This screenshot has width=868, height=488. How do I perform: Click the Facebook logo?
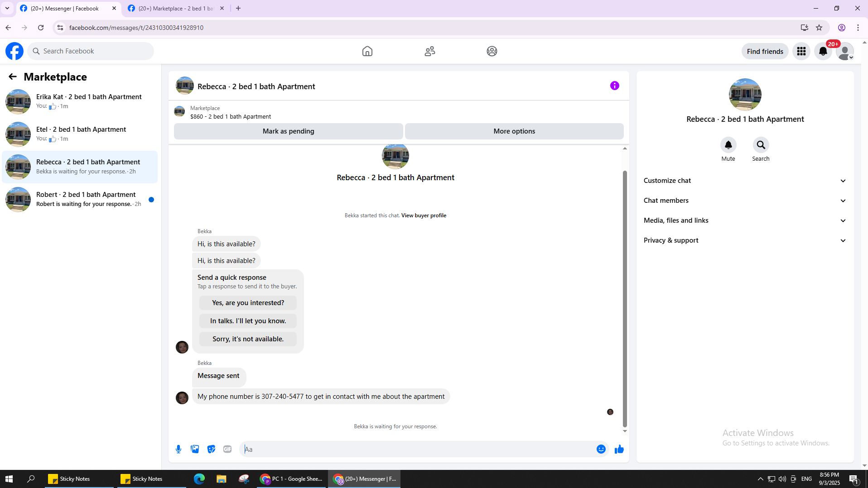14,51
